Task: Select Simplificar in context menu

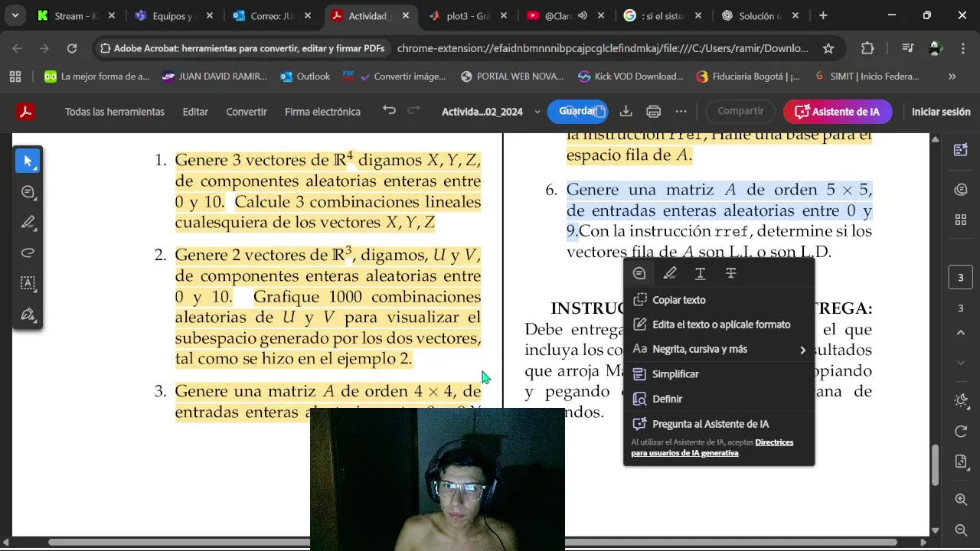Action: click(719, 374)
